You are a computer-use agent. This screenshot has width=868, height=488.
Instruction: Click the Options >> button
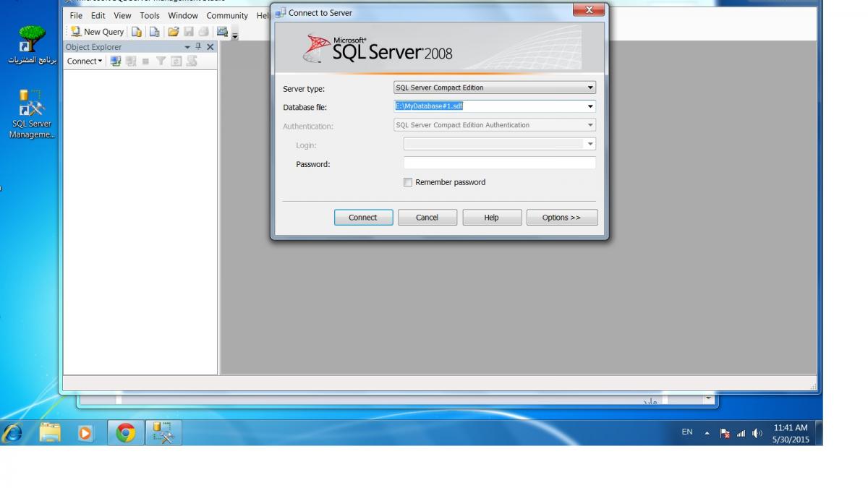pos(562,218)
